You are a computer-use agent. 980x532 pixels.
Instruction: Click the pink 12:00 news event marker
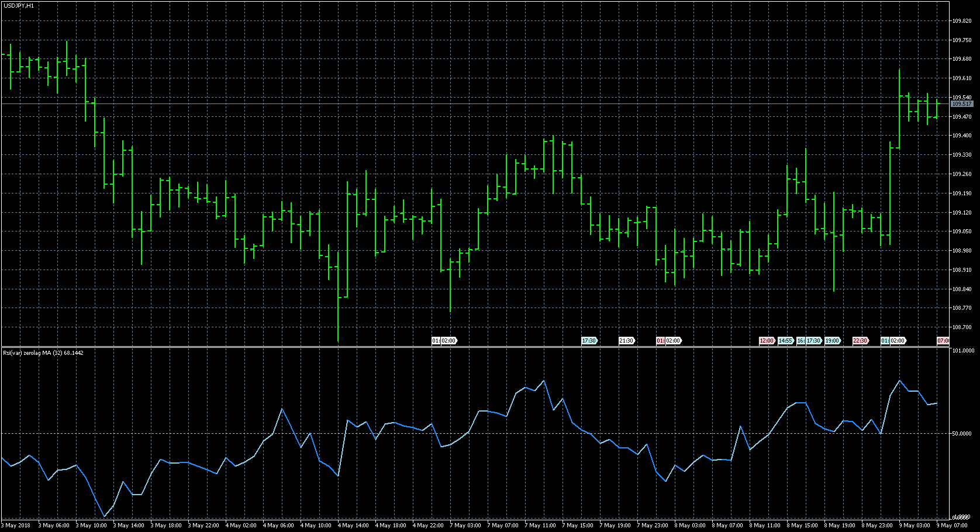767,341
